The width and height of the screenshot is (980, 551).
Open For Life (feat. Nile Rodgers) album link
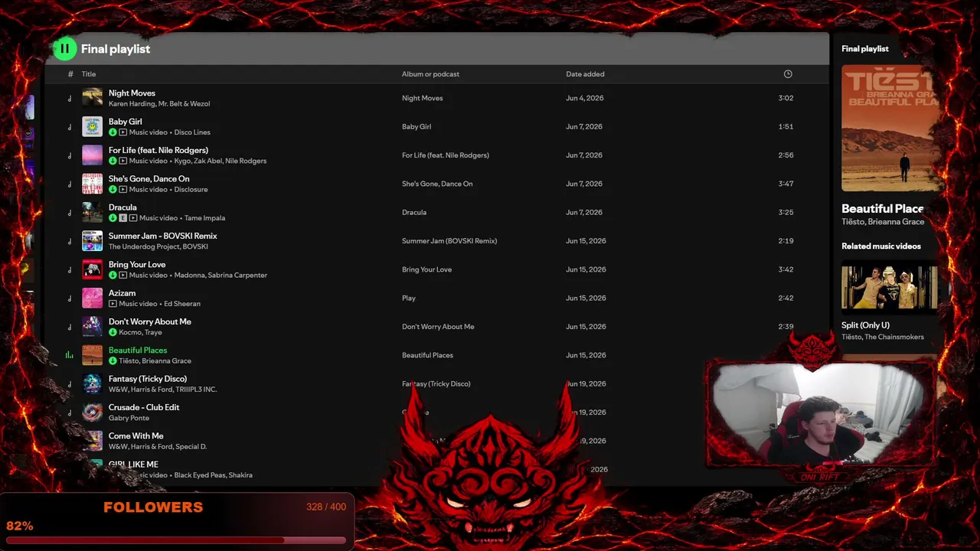click(x=446, y=155)
